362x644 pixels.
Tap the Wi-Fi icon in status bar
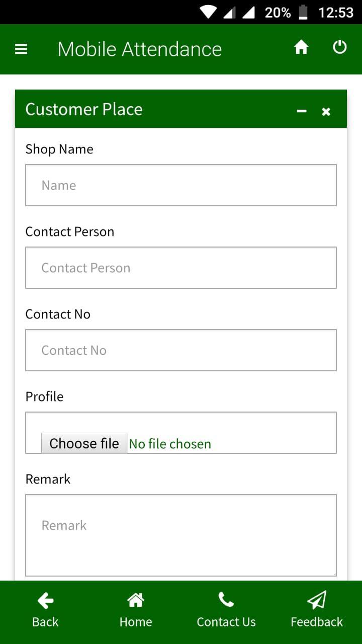pos(208,12)
